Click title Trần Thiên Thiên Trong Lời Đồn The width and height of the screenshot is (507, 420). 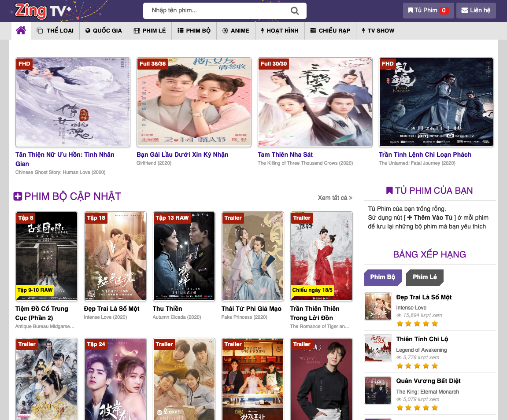[315, 313]
